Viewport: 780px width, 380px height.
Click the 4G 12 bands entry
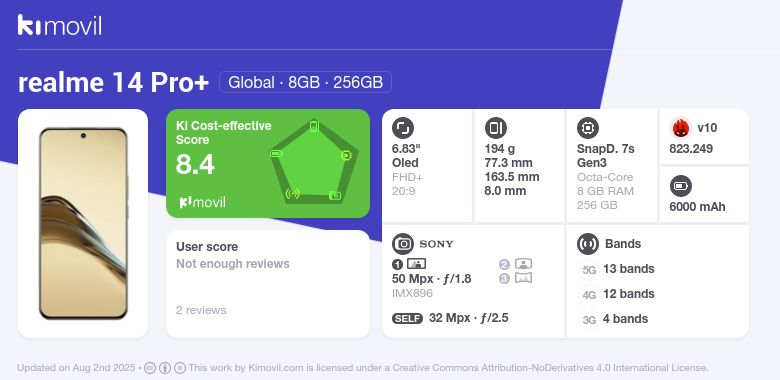(618, 294)
